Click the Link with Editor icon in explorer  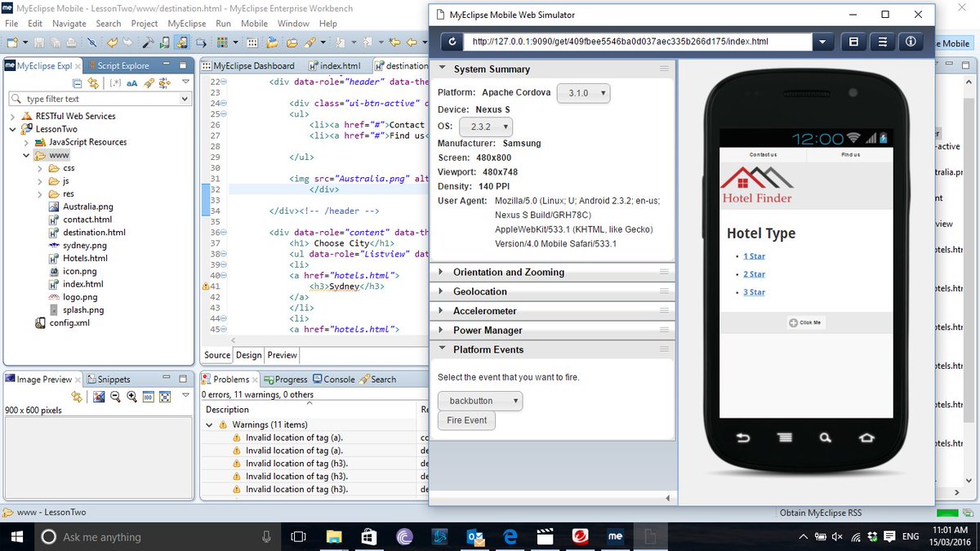(93, 82)
